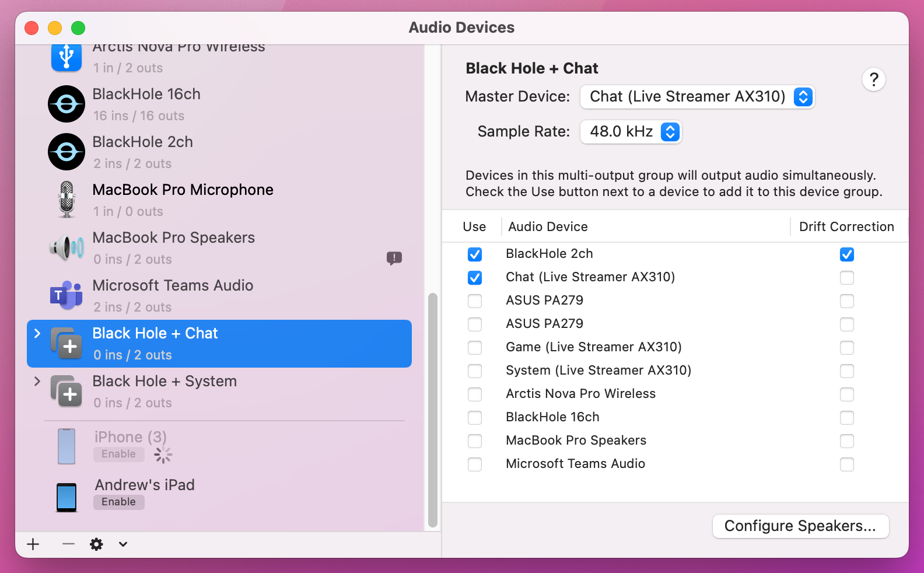Click the Black Hole + System multi-output icon
This screenshot has height=573, width=924.
(66, 392)
